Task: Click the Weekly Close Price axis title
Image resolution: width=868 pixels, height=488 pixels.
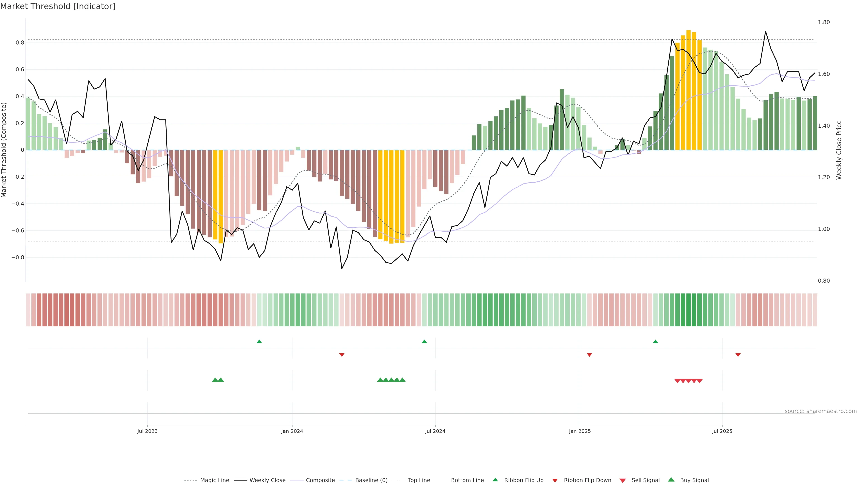Action: point(839,150)
